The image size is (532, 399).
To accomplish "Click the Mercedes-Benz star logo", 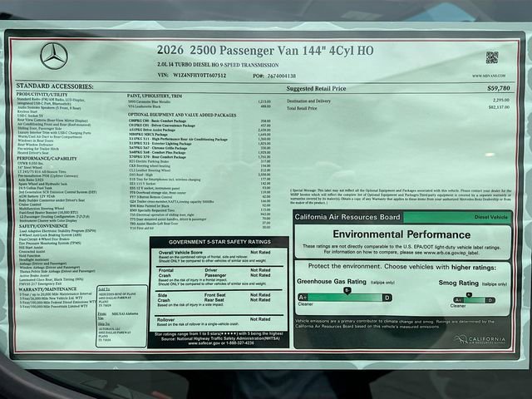I will pyautogui.click(x=54, y=57).
